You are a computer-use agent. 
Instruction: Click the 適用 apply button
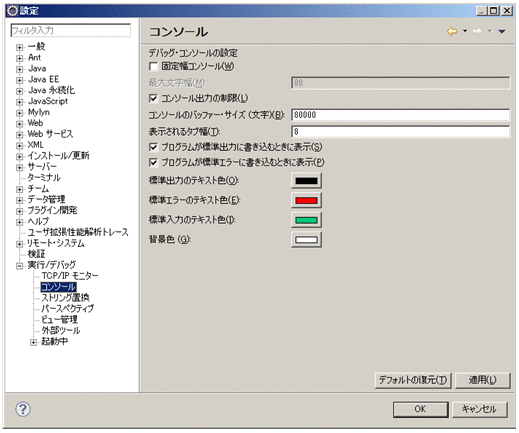(x=482, y=380)
